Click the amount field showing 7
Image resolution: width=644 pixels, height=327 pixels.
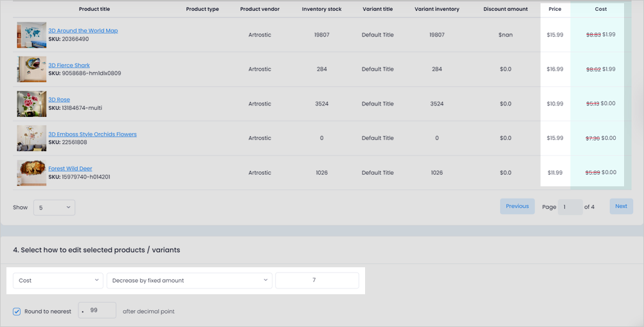pyautogui.click(x=317, y=280)
